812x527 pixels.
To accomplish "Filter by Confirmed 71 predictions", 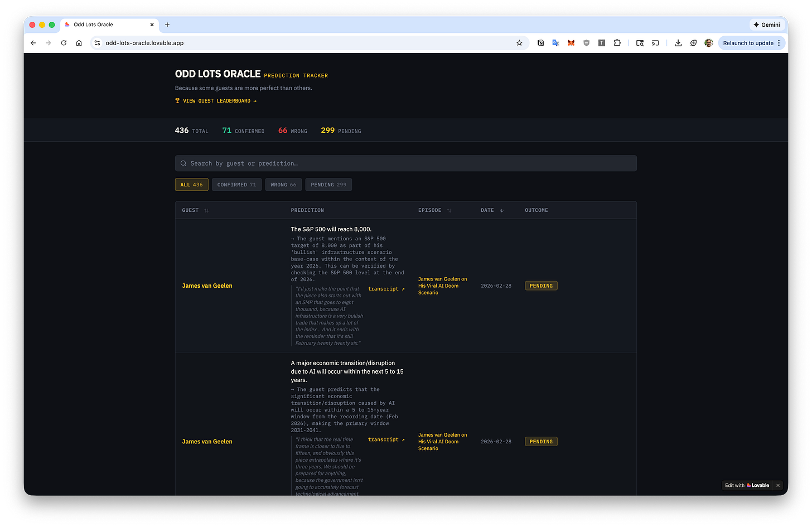I will [x=236, y=185].
